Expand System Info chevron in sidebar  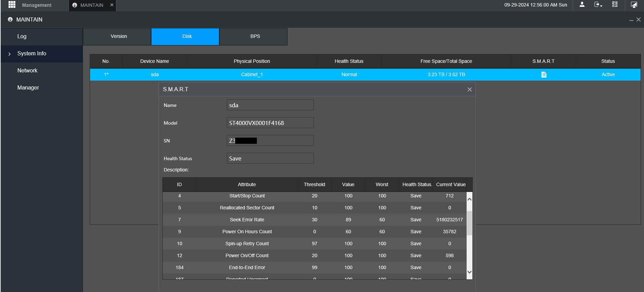pyautogui.click(x=10, y=54)
